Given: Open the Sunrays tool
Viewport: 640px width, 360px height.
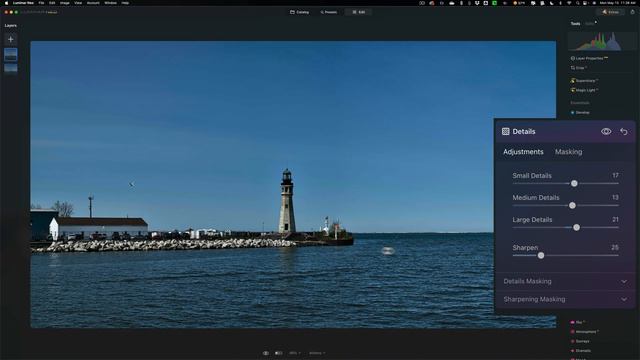Looking at the screenshot, I should pyautogui.click(x=580, y=341).
